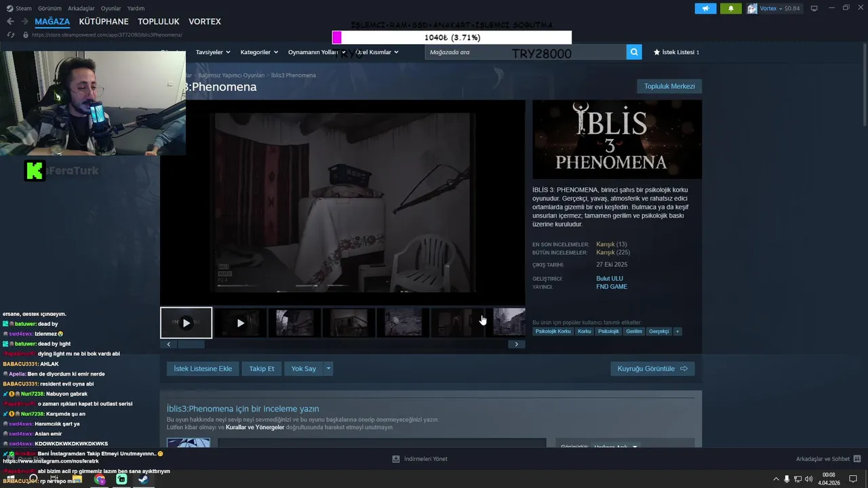Click the İblis 3 Phenomena header image
The height and width of the screenshot is (488, 868).
click(617, 140)
